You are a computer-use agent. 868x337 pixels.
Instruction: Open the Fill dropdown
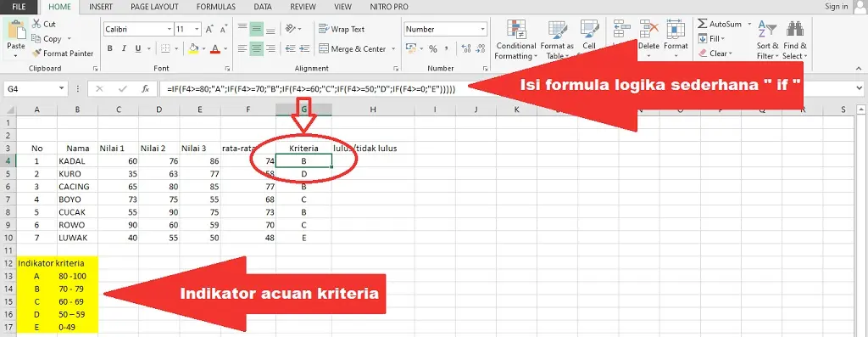(711, 39)
